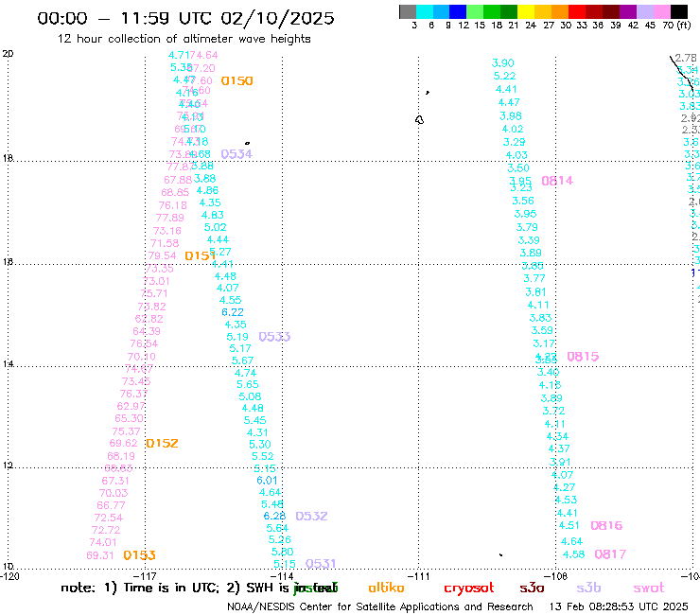
Task: Click the swot satellite legend label
Action: coord(649,589)
